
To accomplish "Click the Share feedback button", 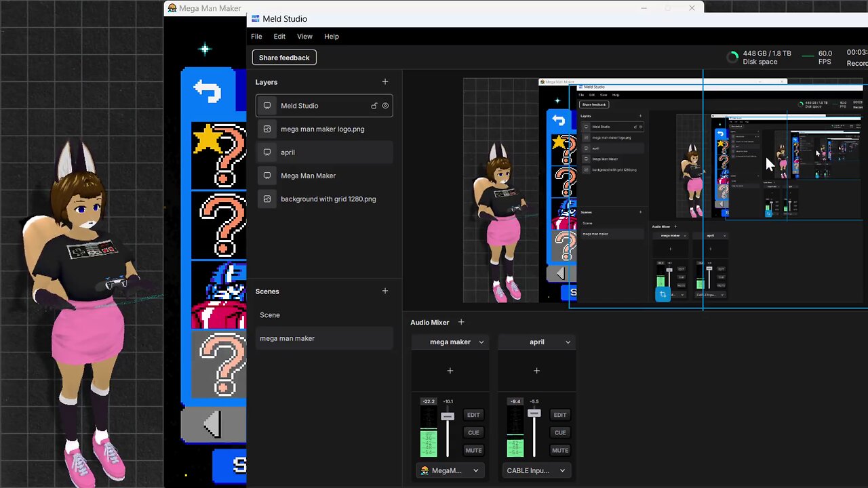I will [x=284, y=58].
